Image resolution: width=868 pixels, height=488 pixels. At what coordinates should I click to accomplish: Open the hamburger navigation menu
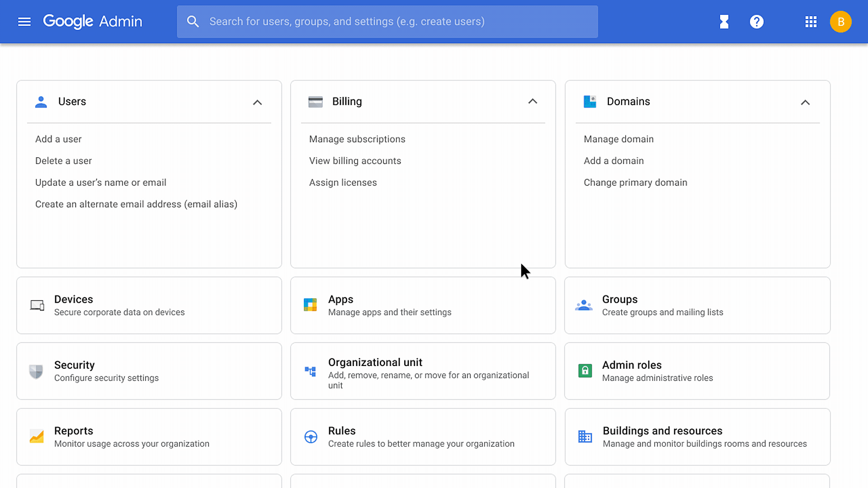coord(24,21)
